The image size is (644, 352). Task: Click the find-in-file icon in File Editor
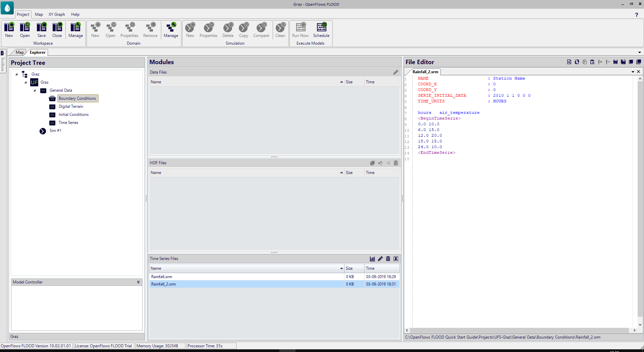(569, 62)
